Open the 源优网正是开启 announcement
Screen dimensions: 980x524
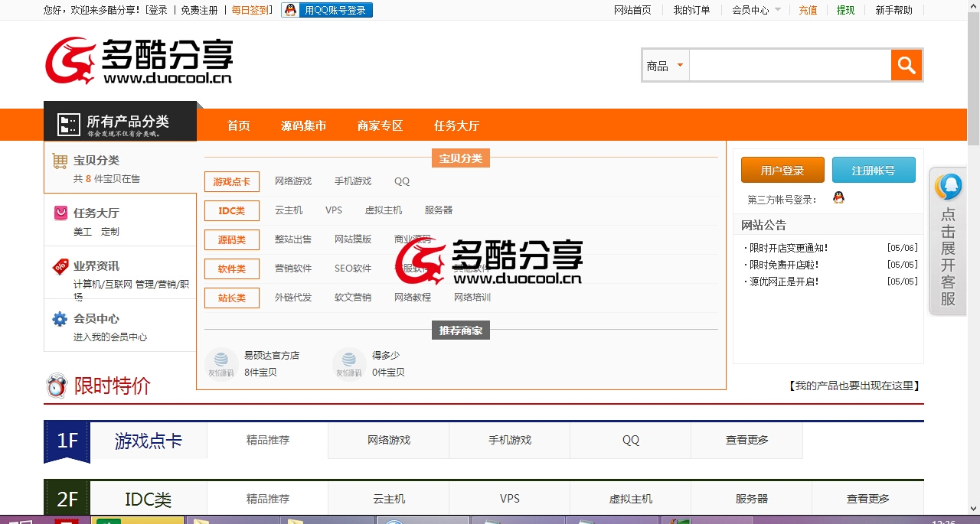(x=783, y=282)
